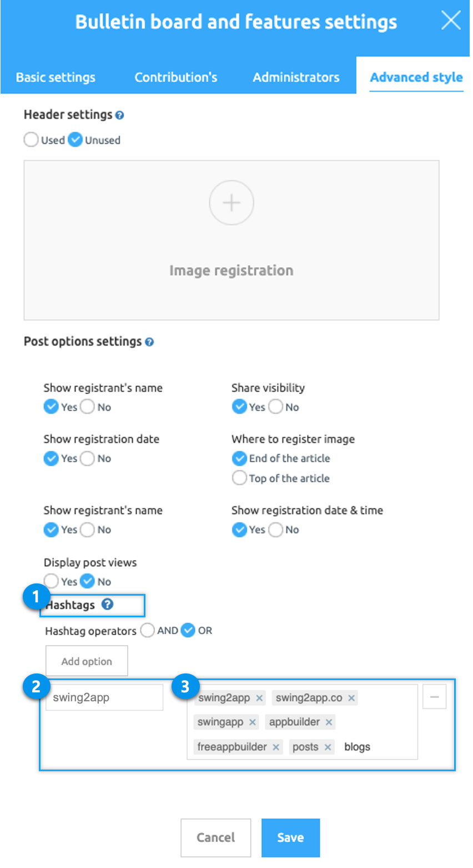Image resolution: width=473 pixels, height=868 pixels.
Task: Set Display post views to Yes
Action: point(52,581)
